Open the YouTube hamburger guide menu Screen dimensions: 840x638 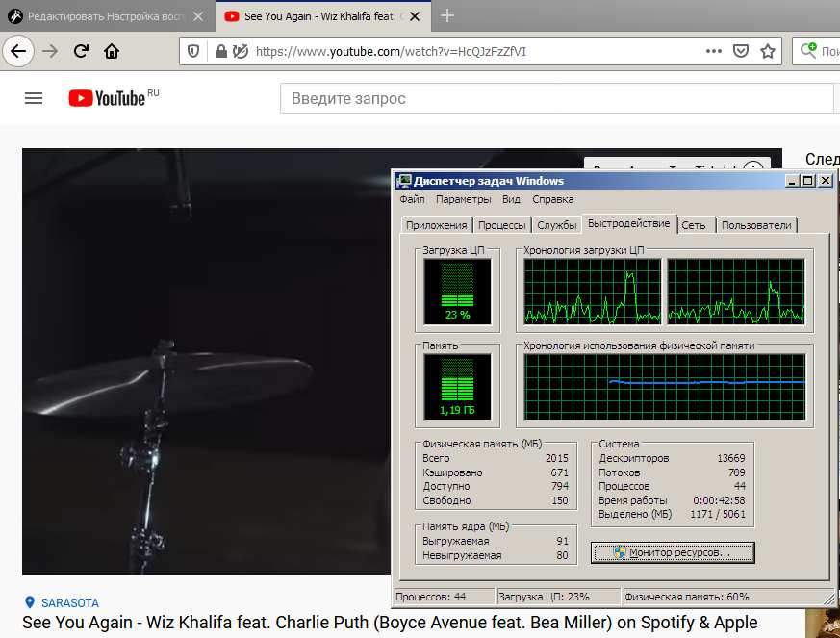pyautogui.click(x=34, y=98)
